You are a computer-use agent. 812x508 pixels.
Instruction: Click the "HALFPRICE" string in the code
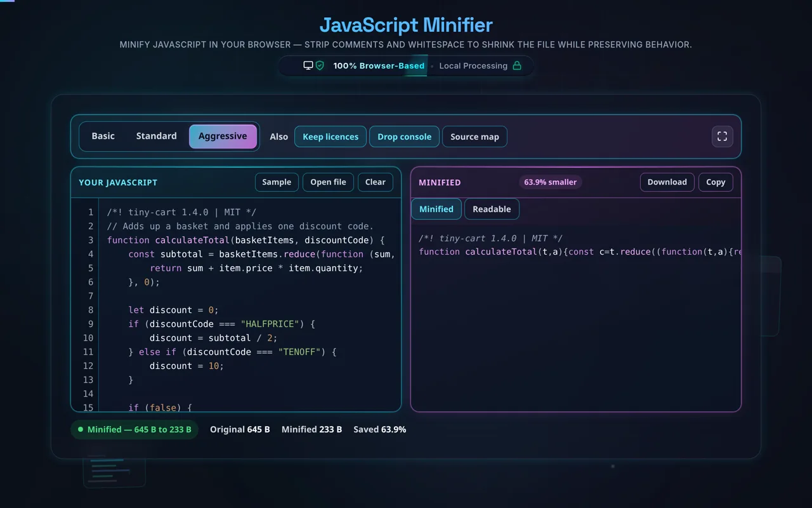pos(270,324)
